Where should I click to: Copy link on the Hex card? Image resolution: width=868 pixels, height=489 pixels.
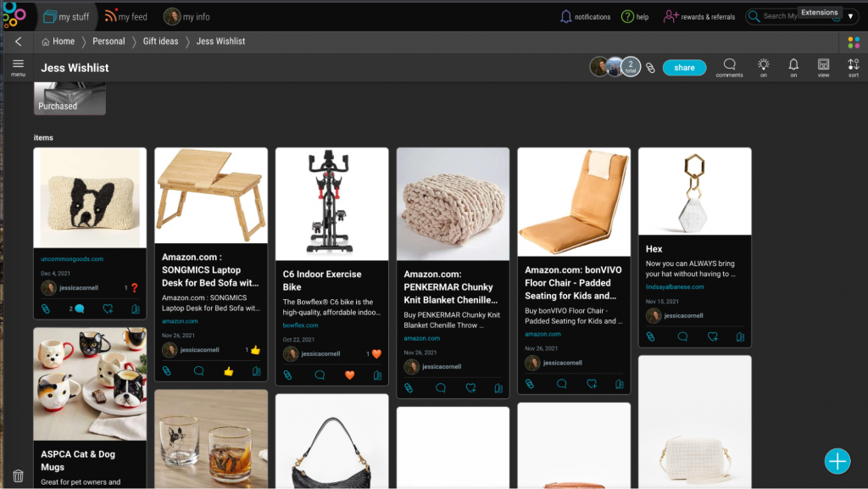(650, 336)
